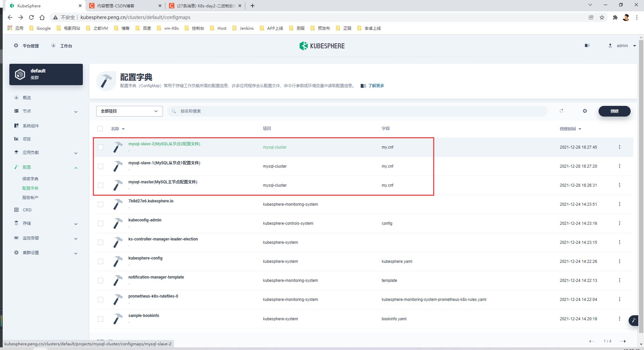The image size is (644, 350).
Task: Open row actions menu for kubesphere-config
Action: coord(620,261)
